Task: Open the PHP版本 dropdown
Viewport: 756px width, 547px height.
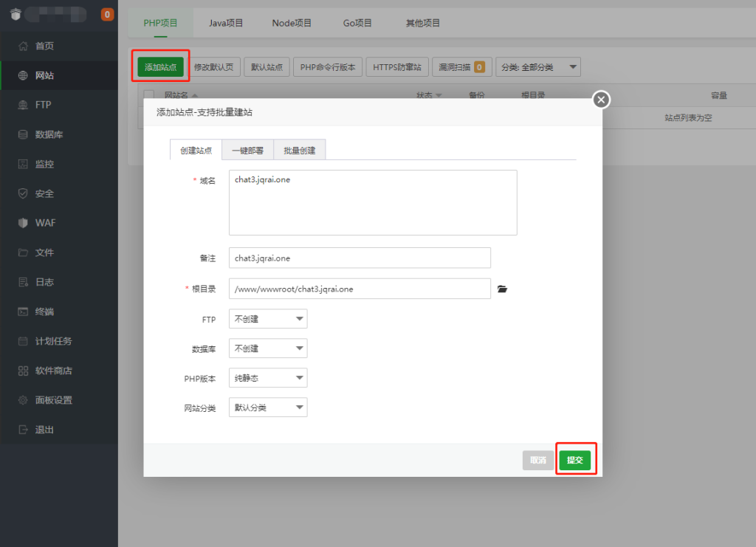Action: (x=268, y=378)
